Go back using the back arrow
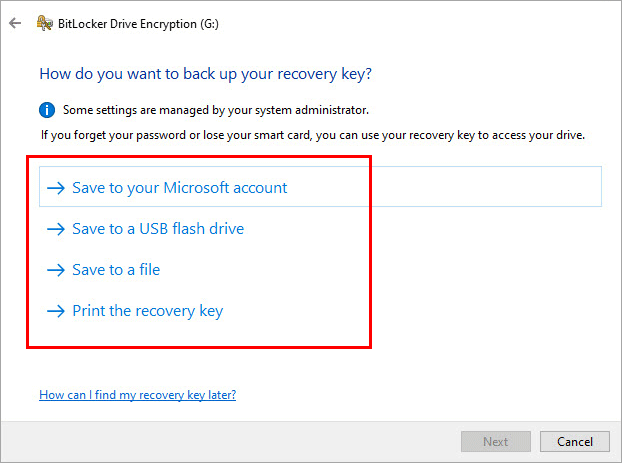Image resolution: width=622 pixels, height=463 pixels. pyautogui.click(x=15, y=23)
